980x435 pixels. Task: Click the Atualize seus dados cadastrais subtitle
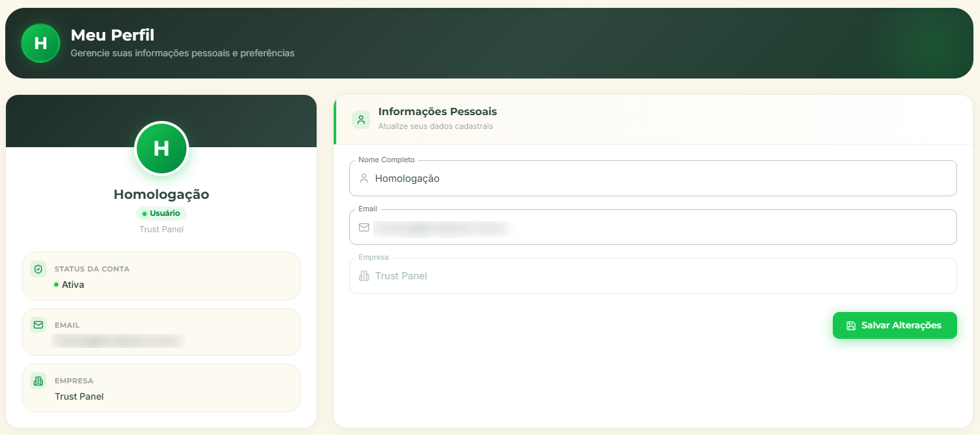click(436, 126)
